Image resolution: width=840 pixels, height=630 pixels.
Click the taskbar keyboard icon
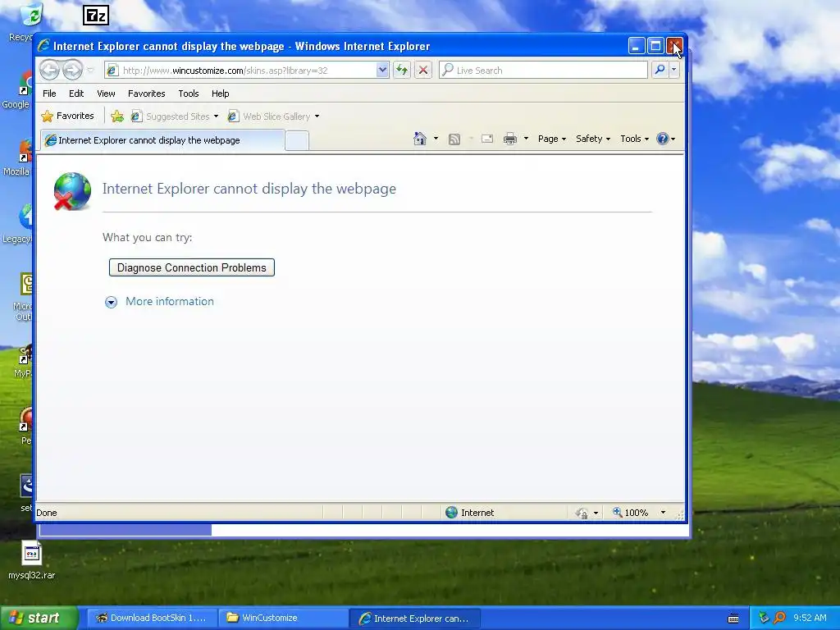coord(733,619)
